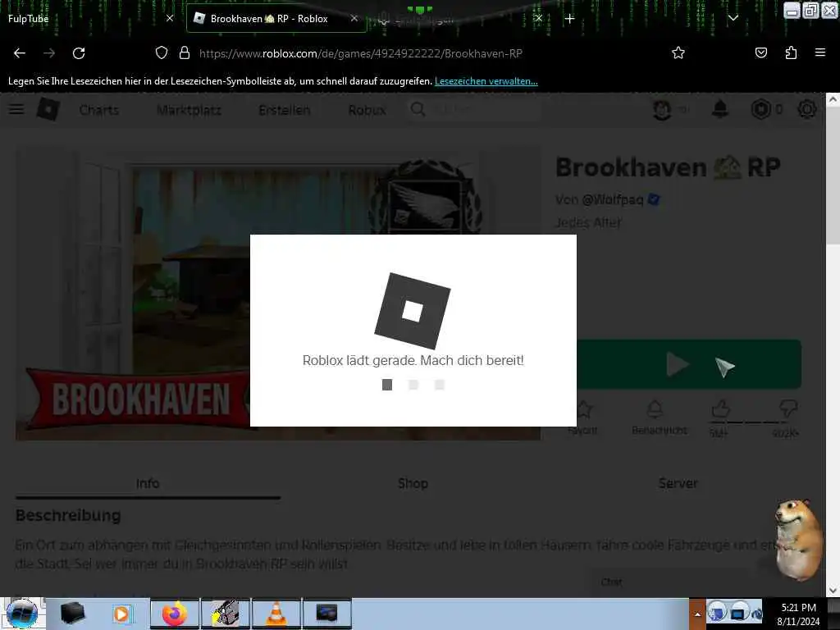Click the hamster desktop mascot
Screen dimensions: 840x630
[799, 540]
